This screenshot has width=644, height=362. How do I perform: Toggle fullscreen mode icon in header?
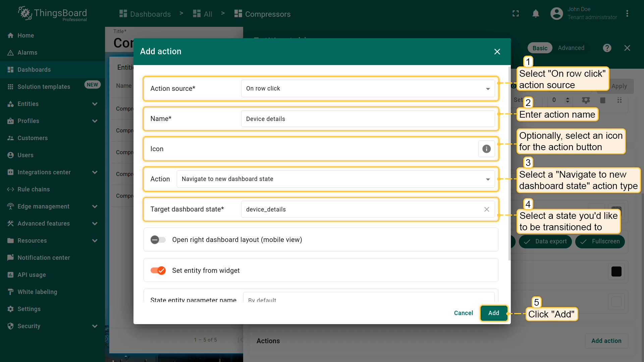point(516,14)
